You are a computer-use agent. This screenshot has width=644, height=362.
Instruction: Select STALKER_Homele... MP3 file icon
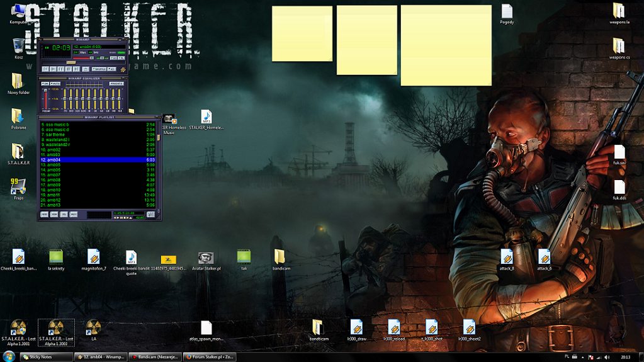[206, 119]
